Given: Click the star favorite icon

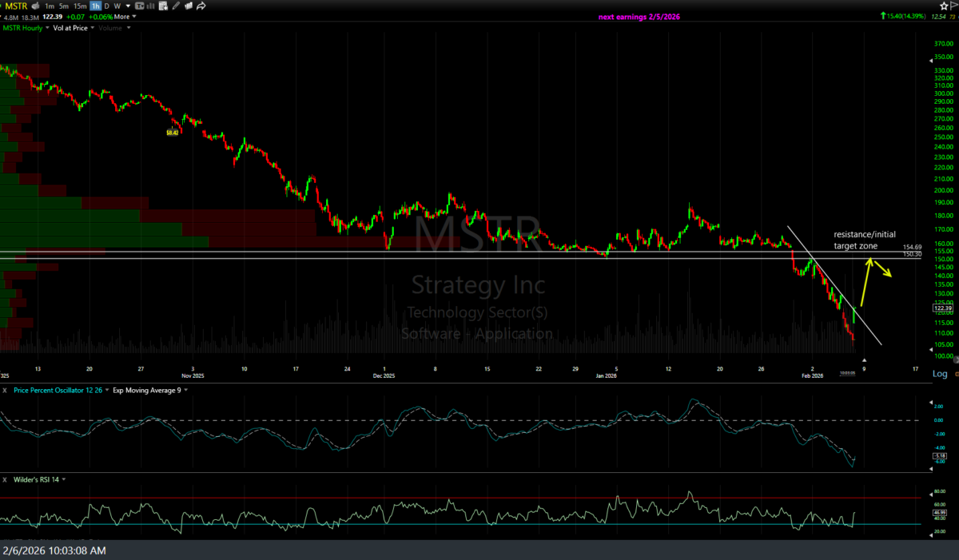Looking at the screenshot, I should click(x=944, y=6).
